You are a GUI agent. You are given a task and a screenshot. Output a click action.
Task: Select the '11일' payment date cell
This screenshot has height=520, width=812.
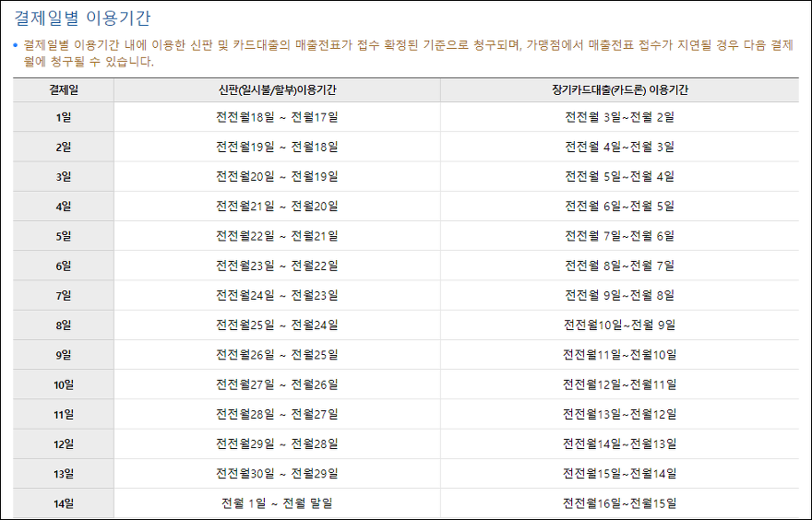tap(64, 415)
